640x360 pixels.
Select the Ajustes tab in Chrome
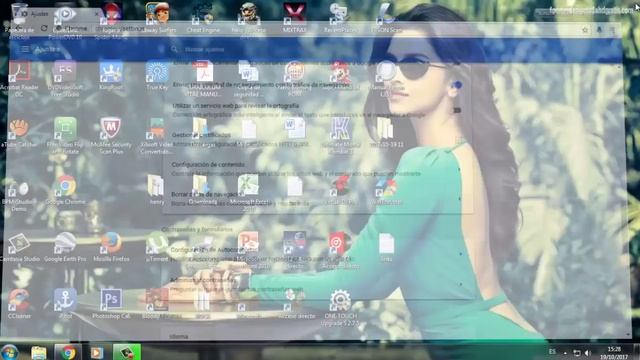point(57,14)
